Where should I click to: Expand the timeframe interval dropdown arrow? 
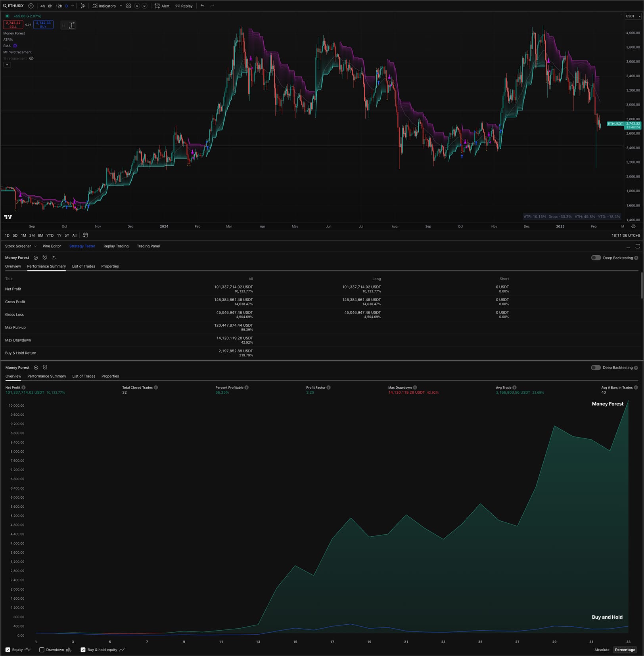point(73,6)
